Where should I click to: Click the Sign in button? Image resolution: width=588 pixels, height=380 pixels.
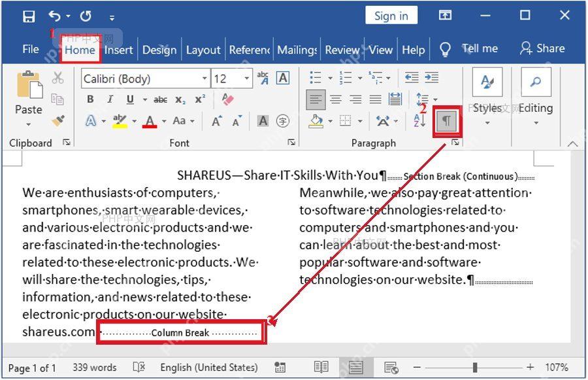tap(391, 16)
